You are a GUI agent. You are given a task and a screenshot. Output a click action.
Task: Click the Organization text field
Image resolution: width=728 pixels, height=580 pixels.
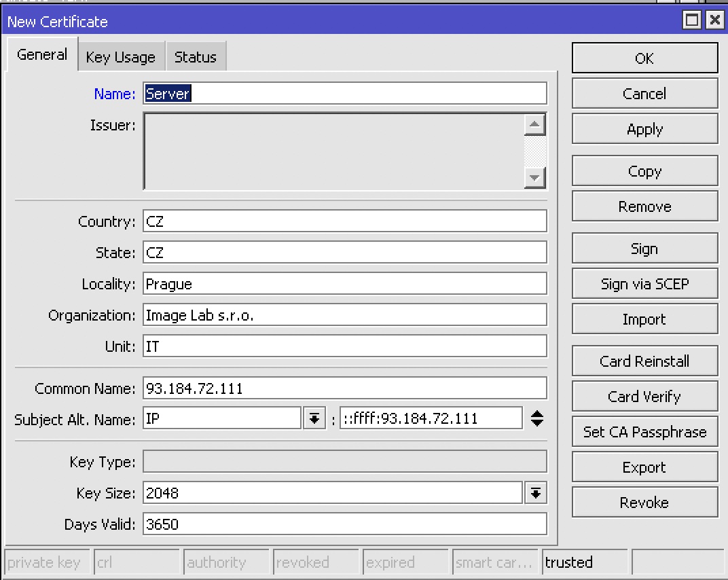(x=344, y=315)
